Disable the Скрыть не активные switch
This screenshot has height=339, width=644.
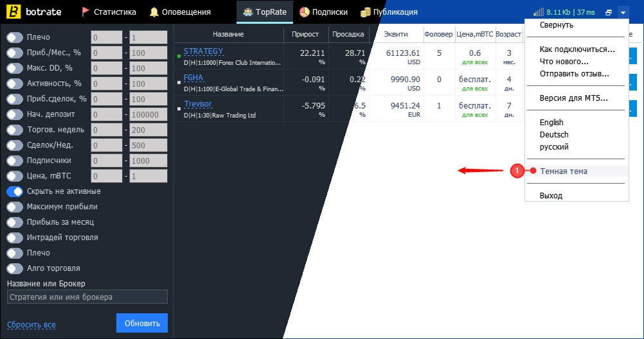click(15, 192)
